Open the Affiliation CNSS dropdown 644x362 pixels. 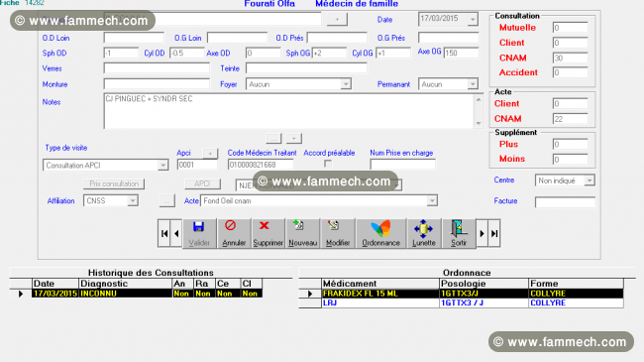(132, 200)
